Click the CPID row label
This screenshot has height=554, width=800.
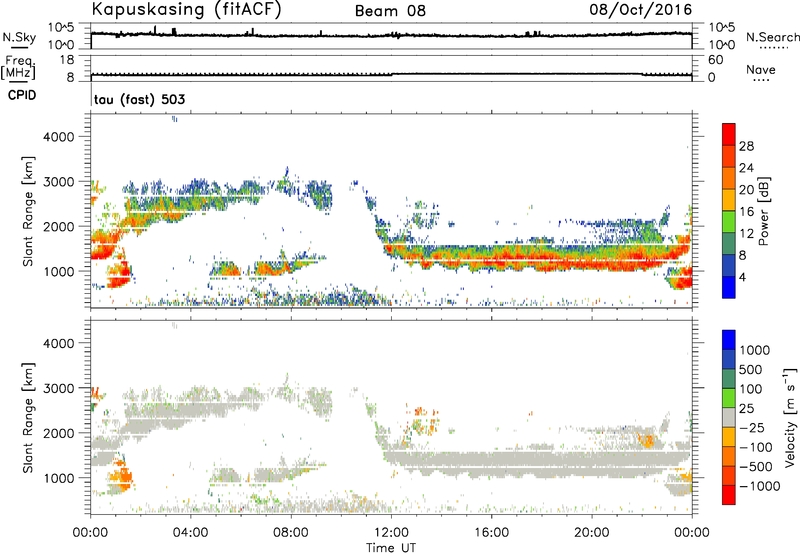click(22, 95)
